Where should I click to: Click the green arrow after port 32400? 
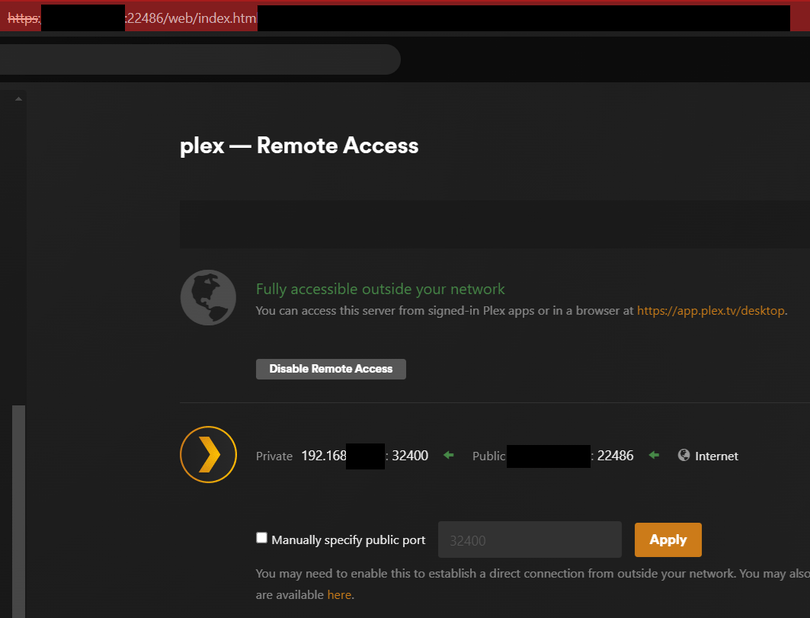pyautogui.click(x=448, y=455)
